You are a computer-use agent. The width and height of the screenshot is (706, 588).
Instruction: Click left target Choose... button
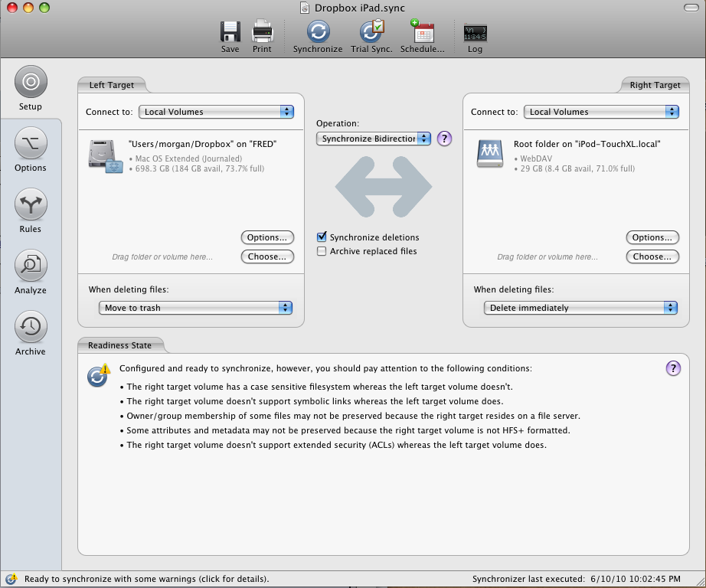(267, 256)
